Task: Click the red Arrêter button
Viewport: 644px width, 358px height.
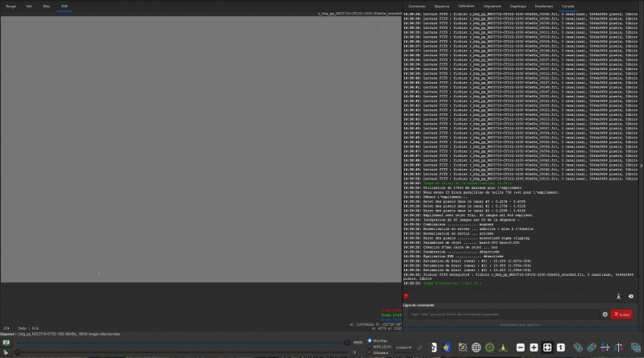Action: 621,314
